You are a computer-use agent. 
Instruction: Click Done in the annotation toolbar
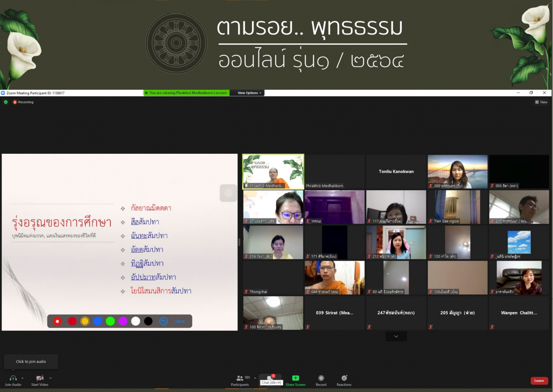[x=180, y=321]
